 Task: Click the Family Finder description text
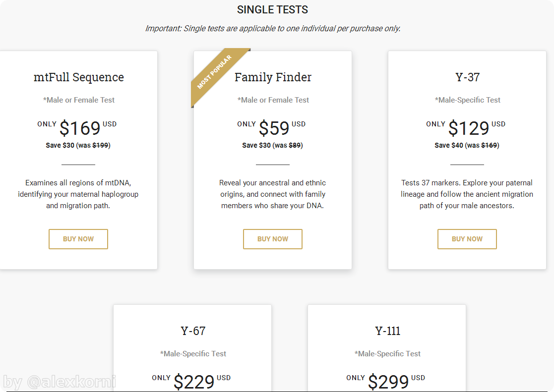(272, 194)
